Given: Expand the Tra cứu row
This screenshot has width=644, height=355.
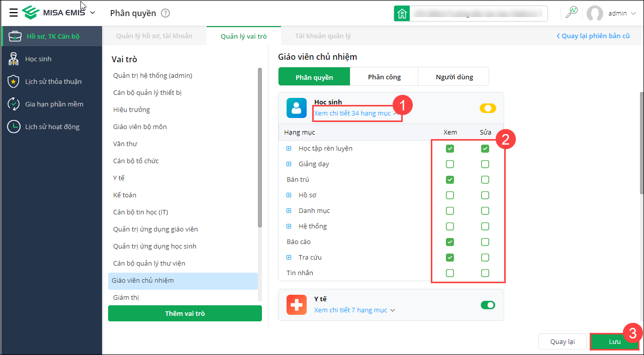Looking at the screenshot, I should point(289,258).
